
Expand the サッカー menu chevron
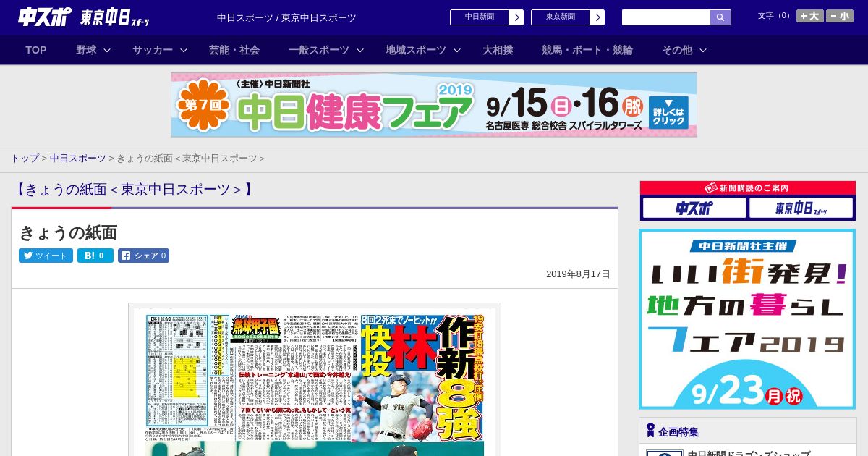(184, 51)
